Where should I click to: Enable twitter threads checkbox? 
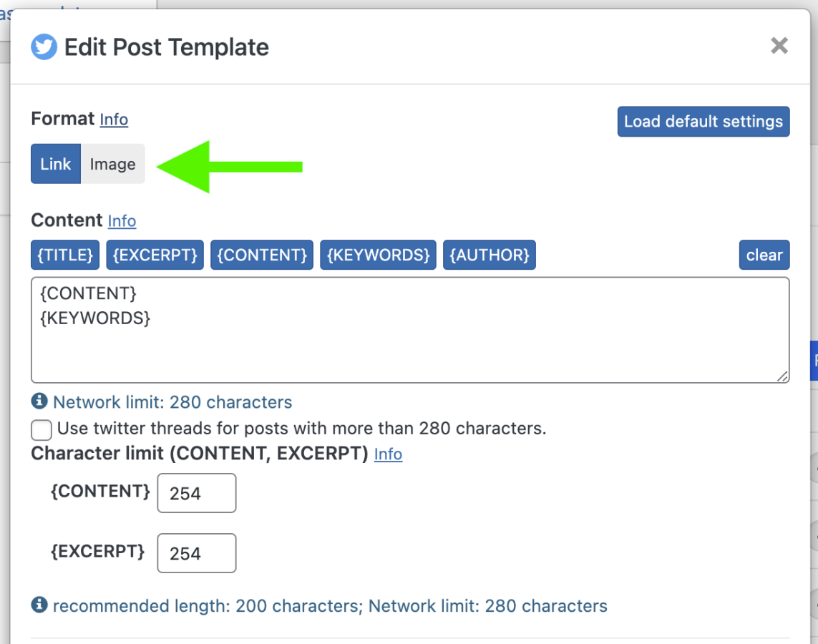coord(42,429)
